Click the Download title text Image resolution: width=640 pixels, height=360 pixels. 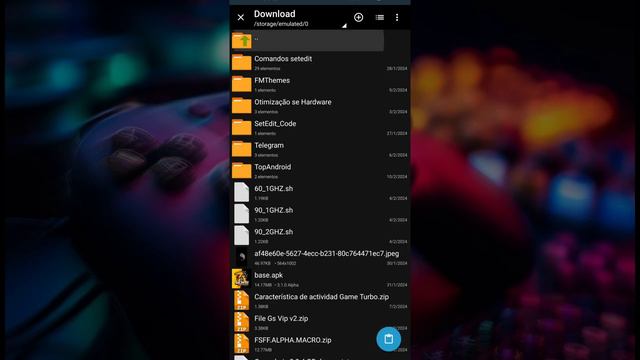pyautogui.click(x=274, y=14)
